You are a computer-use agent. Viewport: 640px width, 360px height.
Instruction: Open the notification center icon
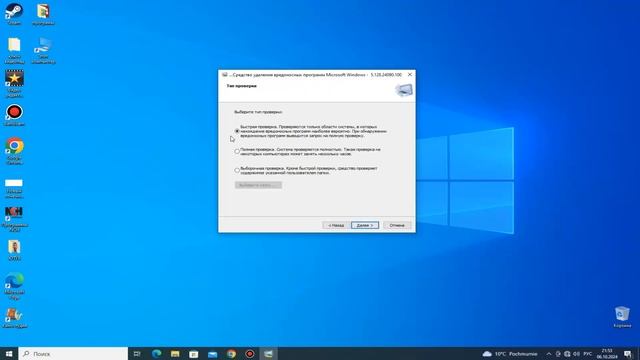(x=627, y=354)
